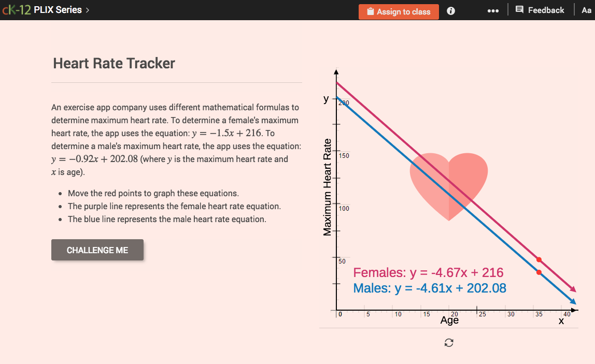Toggle the males equation line by clicking it

coord(429,288)
